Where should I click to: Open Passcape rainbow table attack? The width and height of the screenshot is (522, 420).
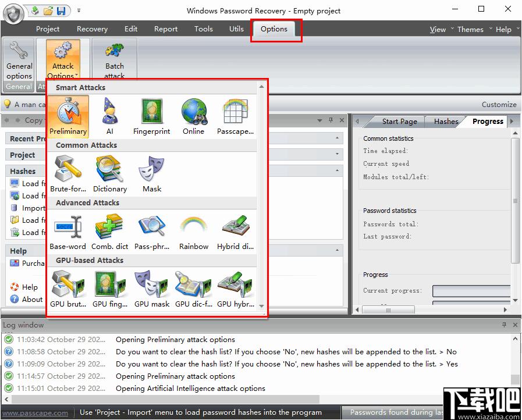click(x=235, y=116)
